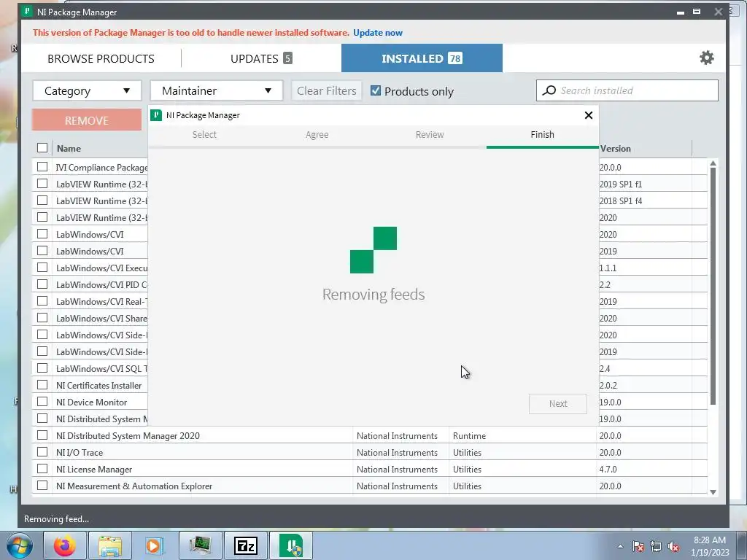Open the Package Manager settings gear
Image resolution: width=747 pixels, height=560 pixels.
(x=706, y=58)
